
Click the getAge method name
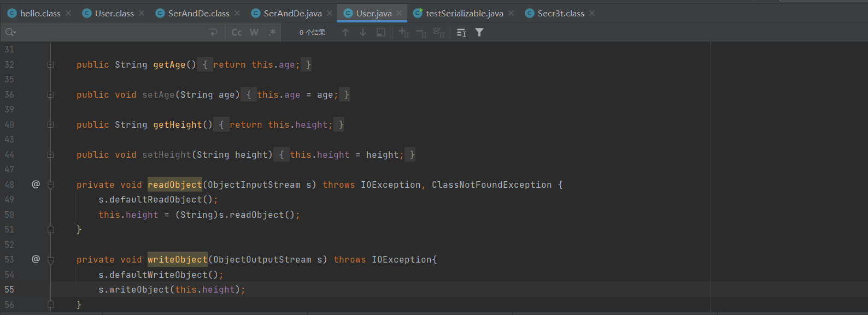169,64
